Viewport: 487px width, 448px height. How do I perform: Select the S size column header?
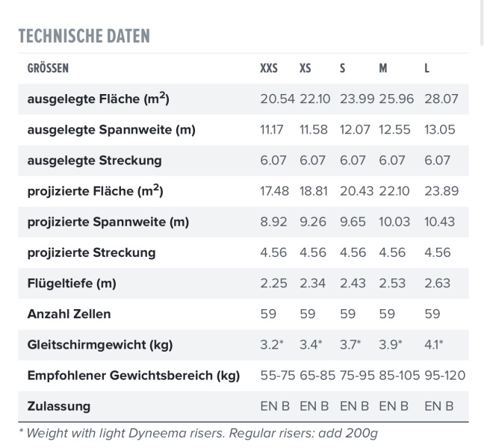pos(343,68)
